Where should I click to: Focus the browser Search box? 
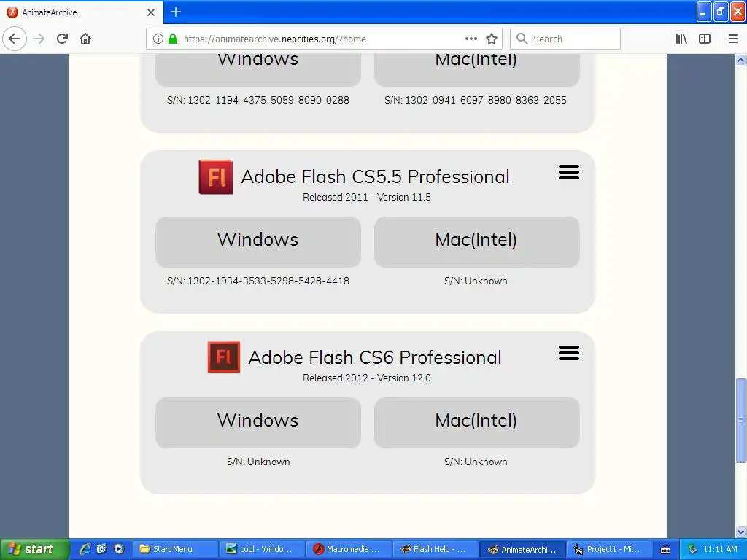(x=565, y=39)
